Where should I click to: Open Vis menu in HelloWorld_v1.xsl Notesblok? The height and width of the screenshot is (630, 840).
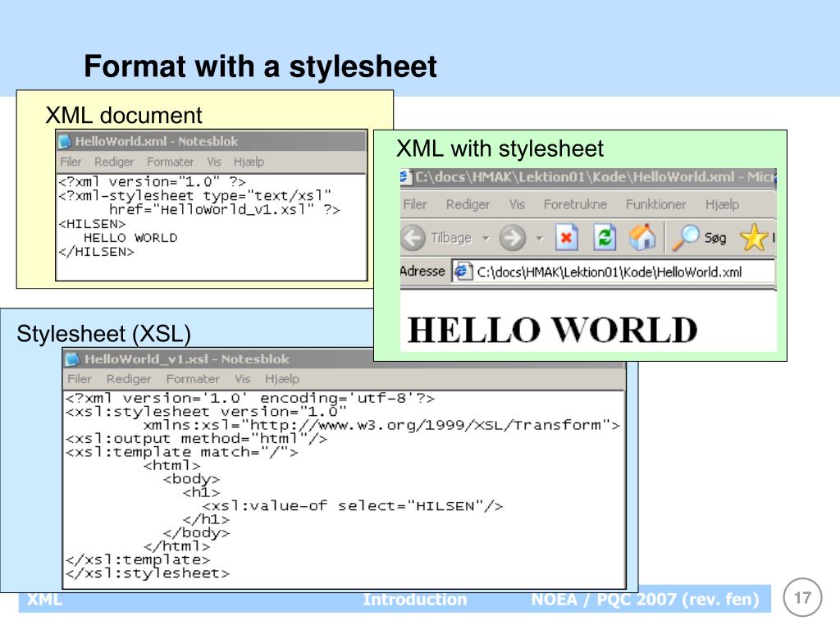243,379
